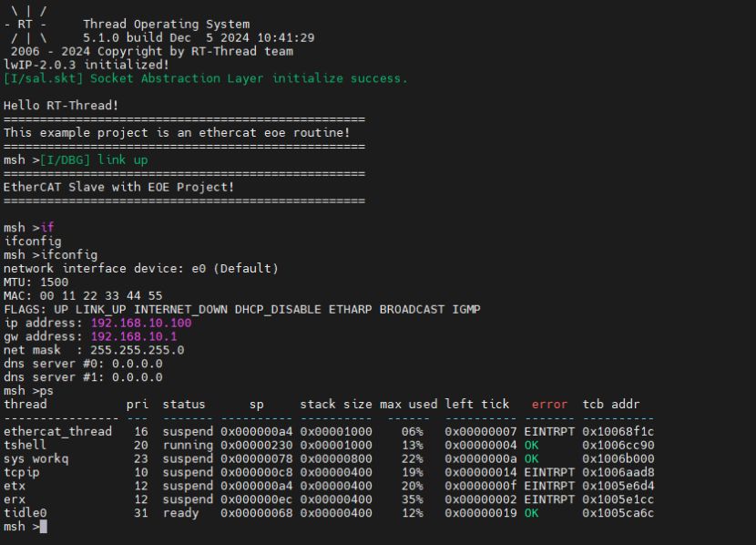Click the 'tcb addr' column header
Screen dimensions: 756x545
tap(610, 404)
